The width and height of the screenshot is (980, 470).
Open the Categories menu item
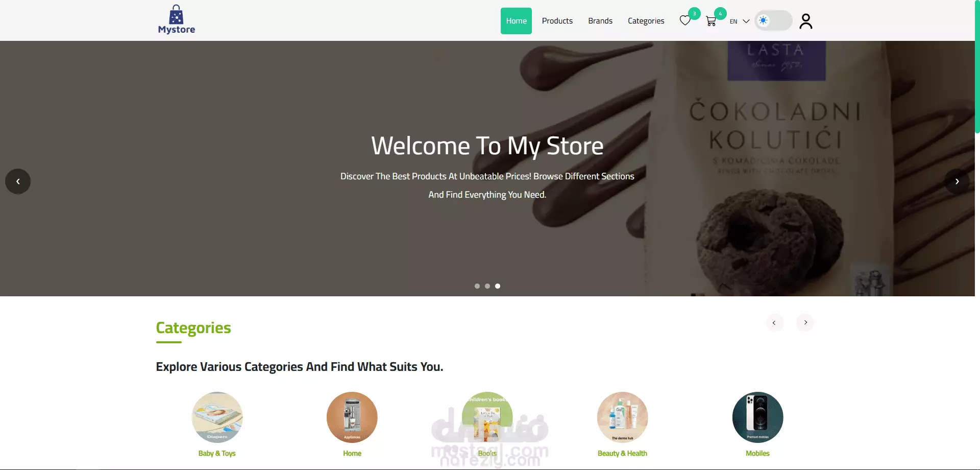(646, 21)
